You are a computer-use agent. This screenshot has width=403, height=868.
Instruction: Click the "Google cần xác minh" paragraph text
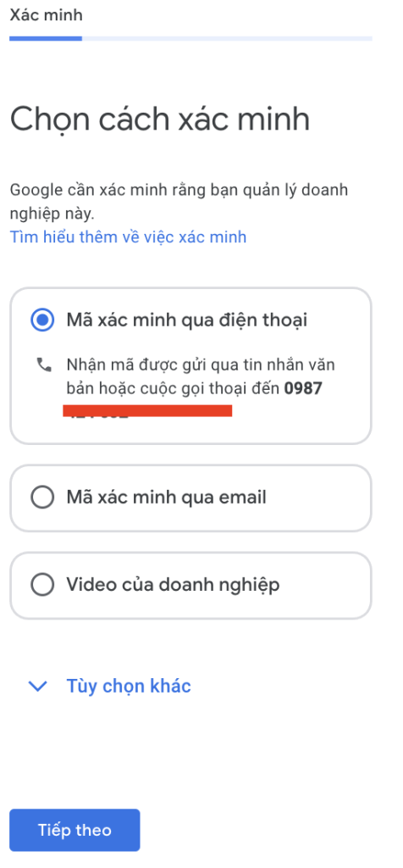pyautogui.click(x=179, y=202)
